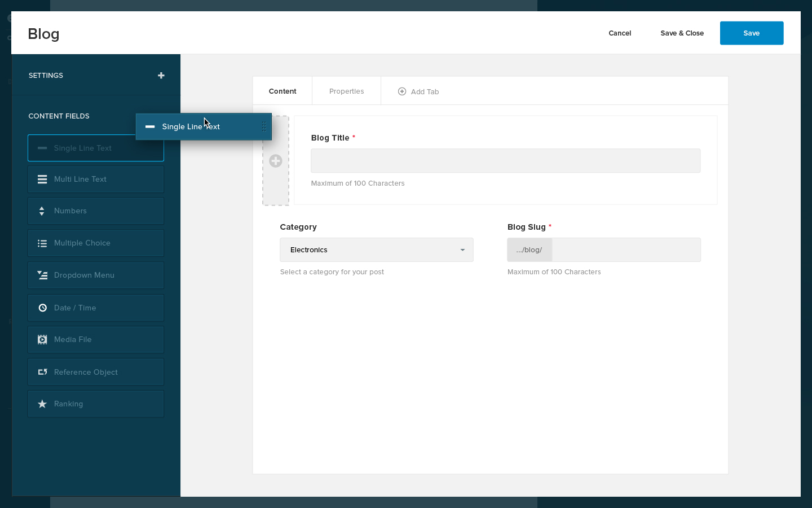Select the Multiple Choice field type

[96, 243]
